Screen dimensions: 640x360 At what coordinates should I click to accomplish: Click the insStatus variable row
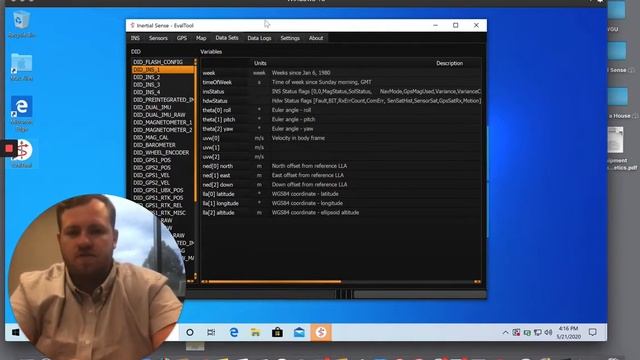341,92
